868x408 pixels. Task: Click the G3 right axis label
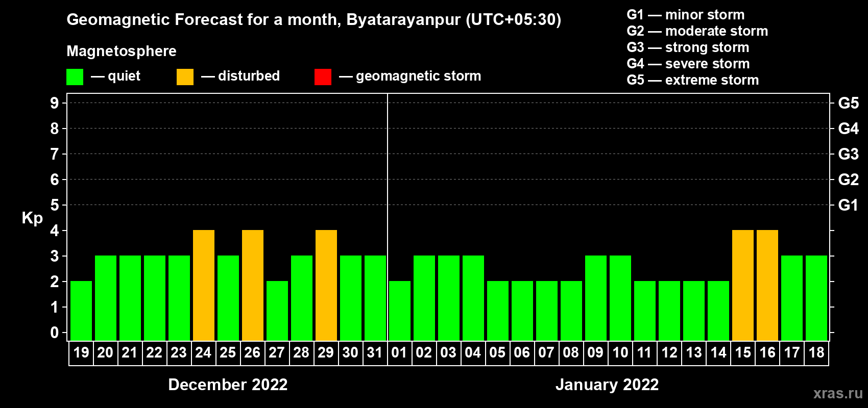coord(848,154)
